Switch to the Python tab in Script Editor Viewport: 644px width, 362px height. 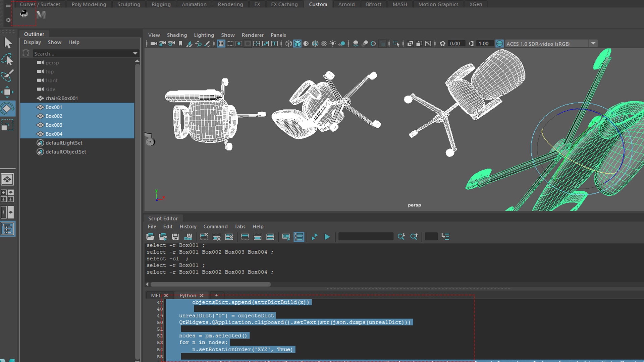pos(187,295)
